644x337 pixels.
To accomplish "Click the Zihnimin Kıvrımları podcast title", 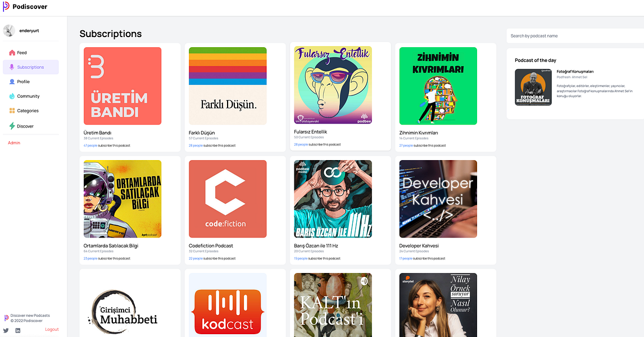I will point(419,133).
